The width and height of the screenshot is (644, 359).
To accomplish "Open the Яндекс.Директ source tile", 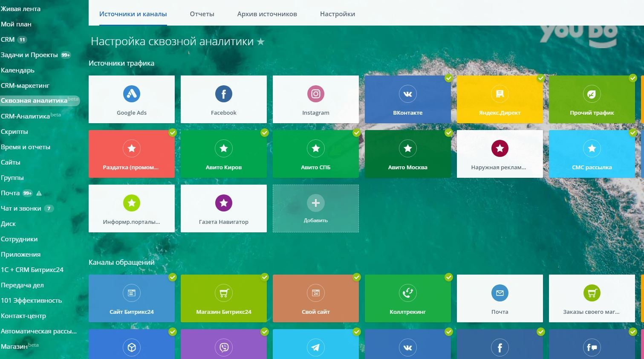I will point(500,99).
